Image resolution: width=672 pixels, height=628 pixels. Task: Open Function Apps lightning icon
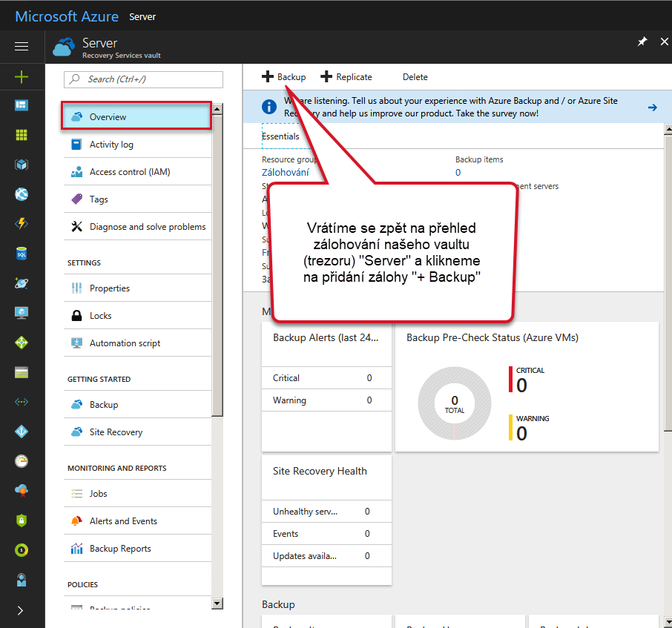pos(22,224)
